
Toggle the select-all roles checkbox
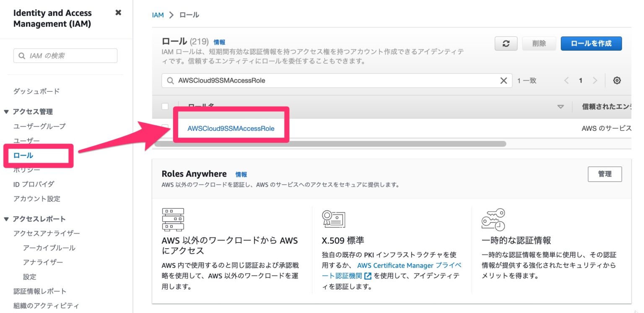[165, 107]
